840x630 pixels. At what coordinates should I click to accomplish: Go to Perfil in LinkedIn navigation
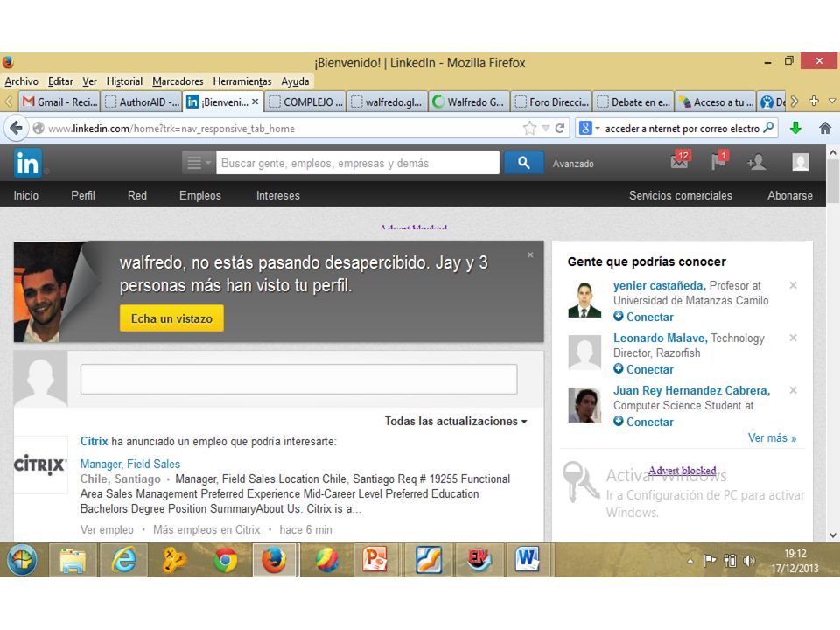[x=83, y=195]
